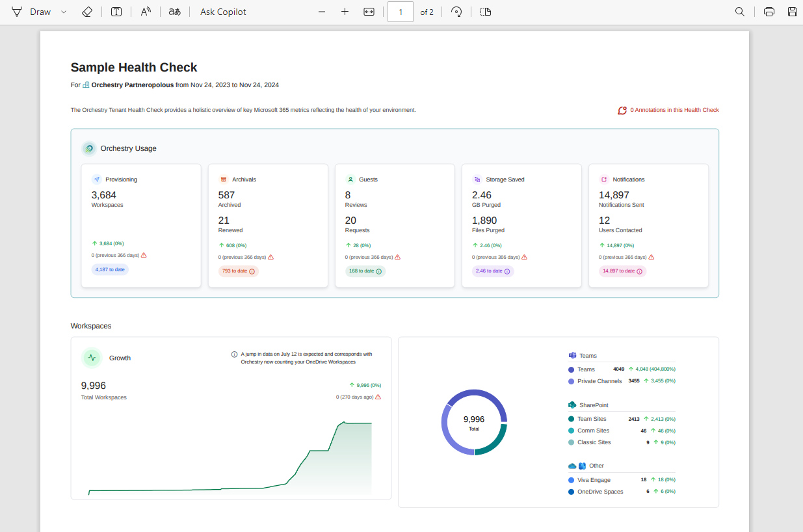Viewport: 803px width, 532px height.
Task: Select the Draw tool in the toolbar
Action: point(31,12)
